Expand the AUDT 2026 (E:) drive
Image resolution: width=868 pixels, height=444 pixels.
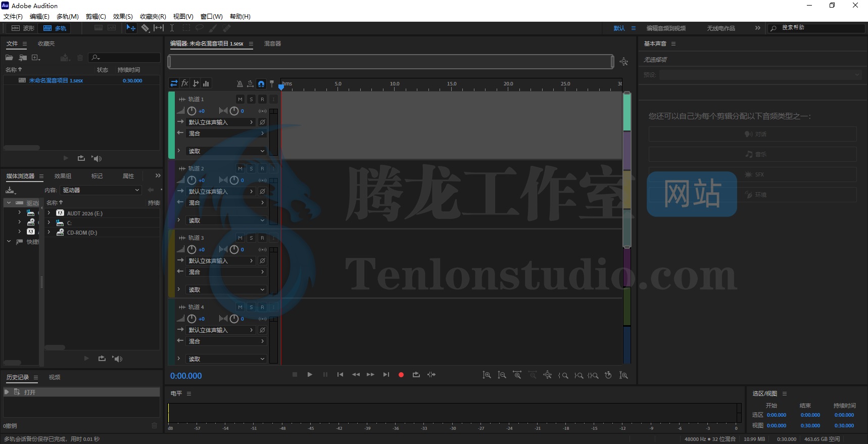(x=49, y=213)
